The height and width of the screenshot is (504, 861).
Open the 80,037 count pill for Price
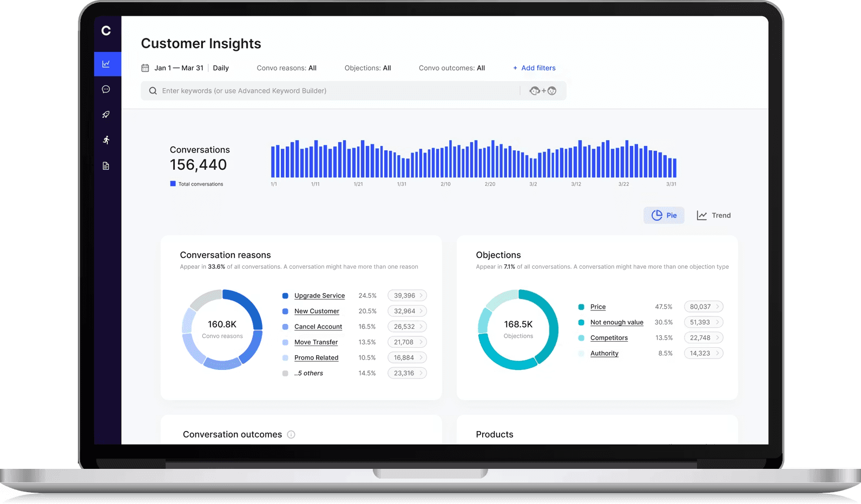(x=704, y=307)
